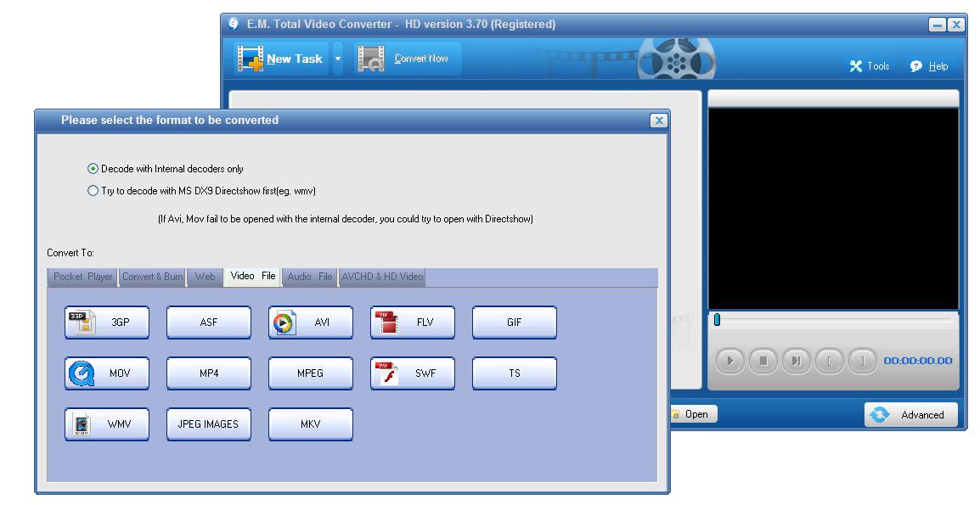Choose the TS format button
Screen dimensions: 980x505
[x=515, y=373]
